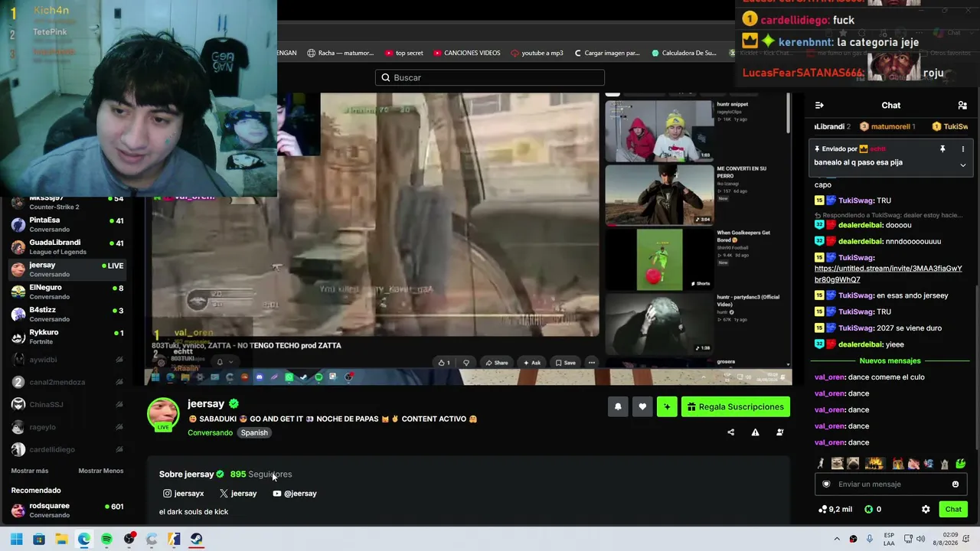
Task: Open chat settings gear
Action: pos(926,509)
